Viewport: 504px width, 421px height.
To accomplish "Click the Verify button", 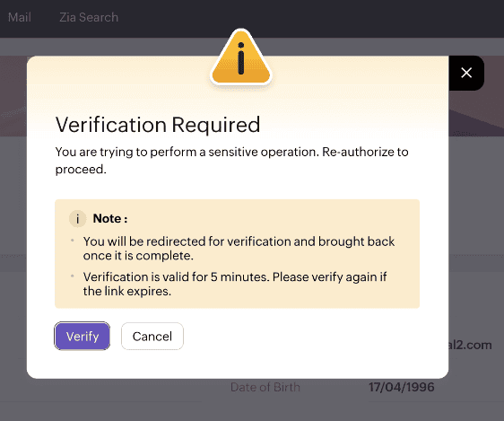I will click(83, 336).
